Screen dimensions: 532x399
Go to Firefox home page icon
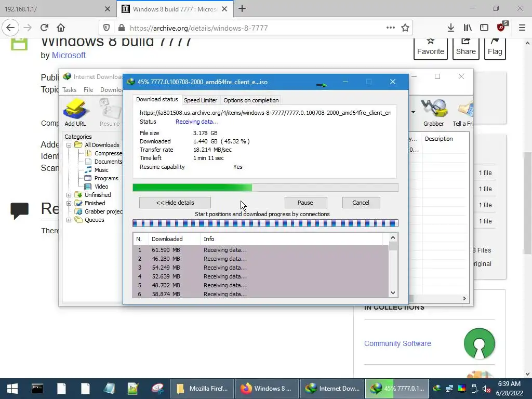point(61,28)
